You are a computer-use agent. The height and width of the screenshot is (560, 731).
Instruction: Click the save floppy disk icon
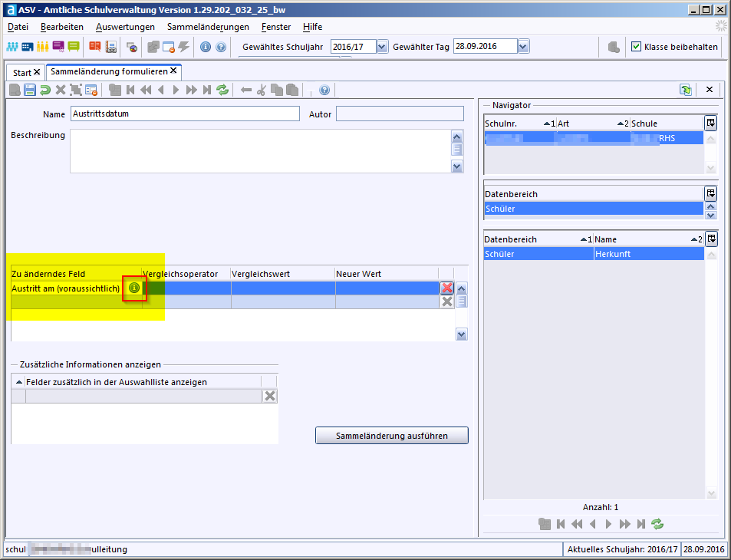pyautogui.click(x=30, y=91)
